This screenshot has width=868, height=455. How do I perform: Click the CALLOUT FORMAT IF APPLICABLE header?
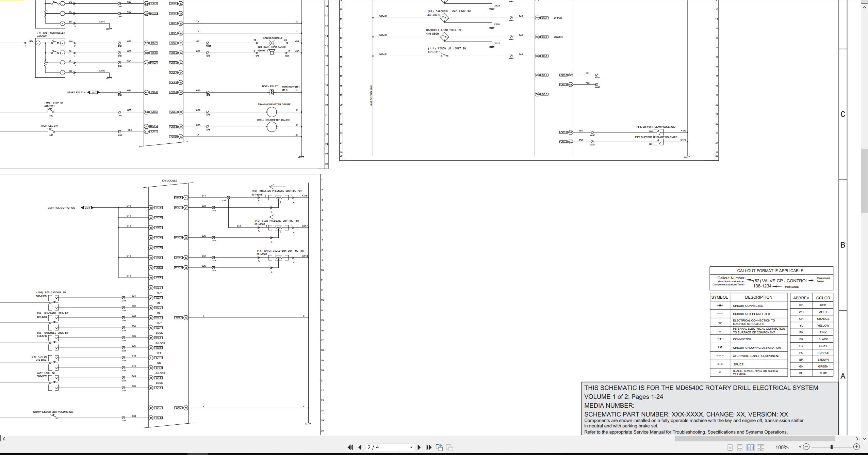click(x=770, y=271)
